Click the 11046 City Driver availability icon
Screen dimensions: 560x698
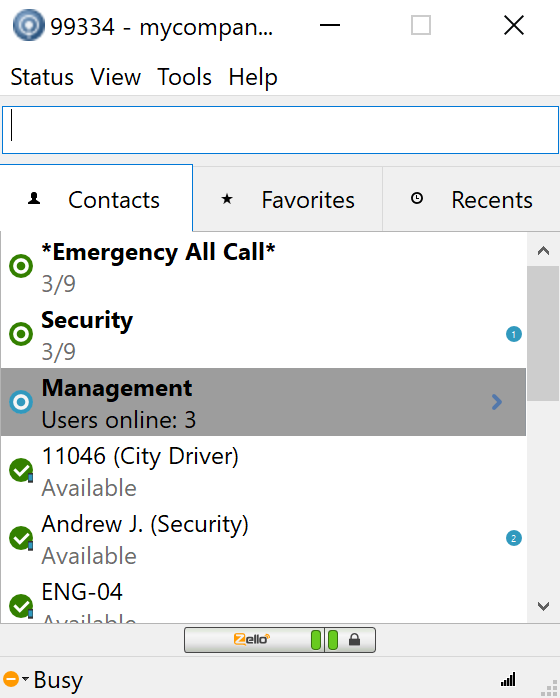coord(21,470)
